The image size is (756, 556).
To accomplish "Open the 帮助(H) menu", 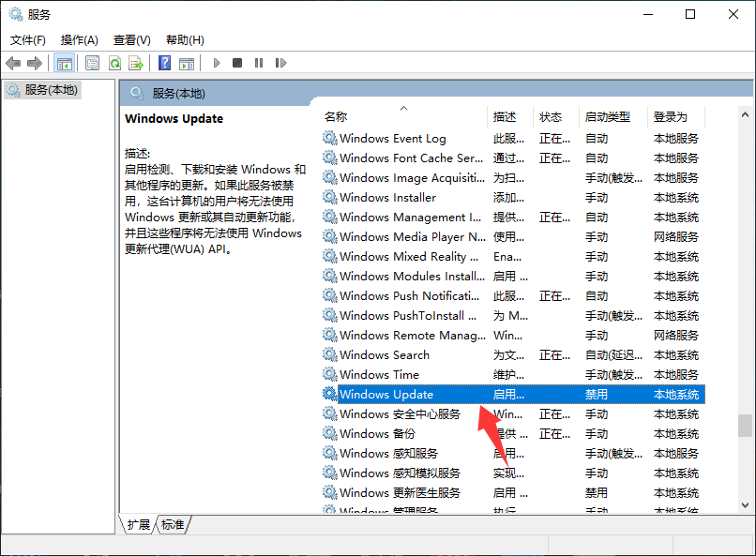I will (185, 40).
